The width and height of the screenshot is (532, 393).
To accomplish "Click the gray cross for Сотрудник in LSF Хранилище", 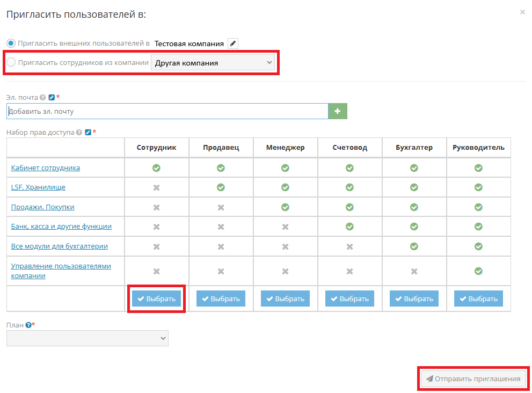I will 156,187.
